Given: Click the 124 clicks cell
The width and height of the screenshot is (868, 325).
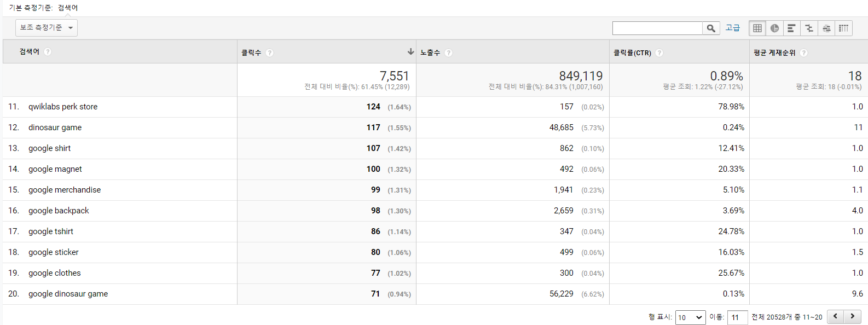Looking at the screenshot, I should coord(373,107).
